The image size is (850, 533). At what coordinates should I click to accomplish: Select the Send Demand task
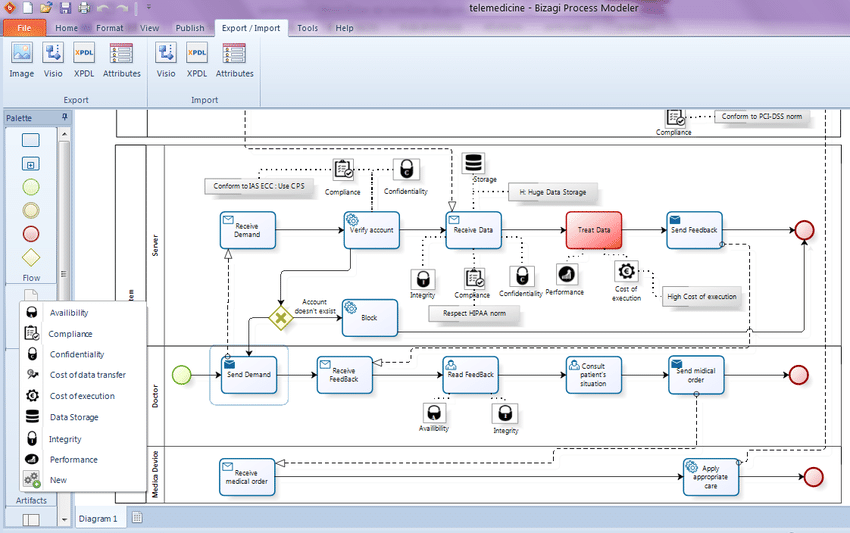tap(249, 375)
